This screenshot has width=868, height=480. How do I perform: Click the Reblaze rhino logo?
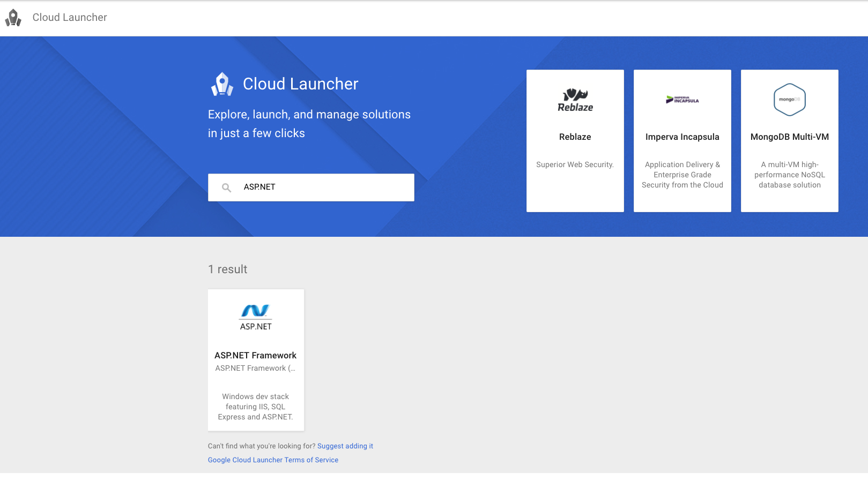pos(575,100)
